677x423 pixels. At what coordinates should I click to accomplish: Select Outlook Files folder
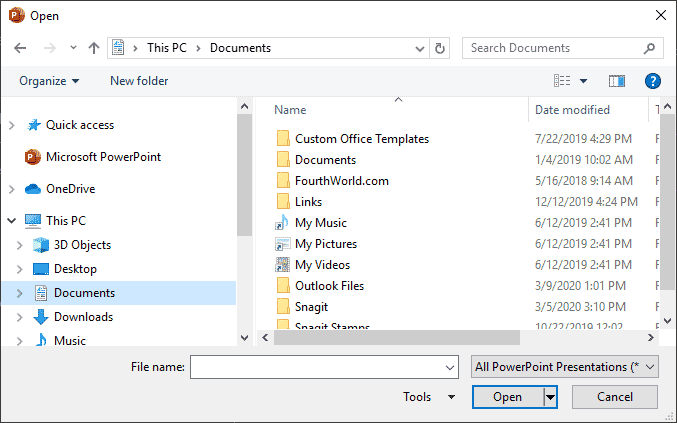coord(329,286)
